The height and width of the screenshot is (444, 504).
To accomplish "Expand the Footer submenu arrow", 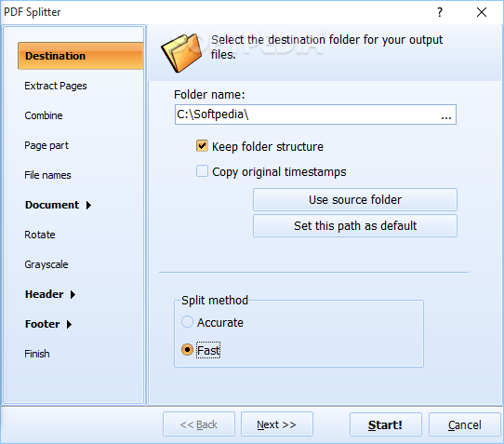I will pos(69,324).
